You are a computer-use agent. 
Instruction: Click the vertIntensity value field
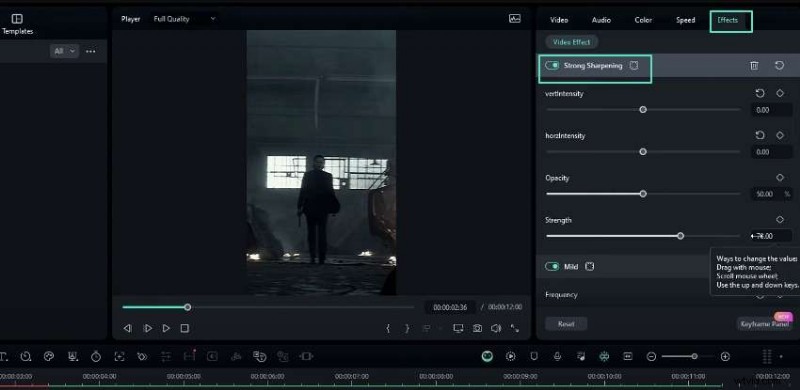tap(771, 110)
